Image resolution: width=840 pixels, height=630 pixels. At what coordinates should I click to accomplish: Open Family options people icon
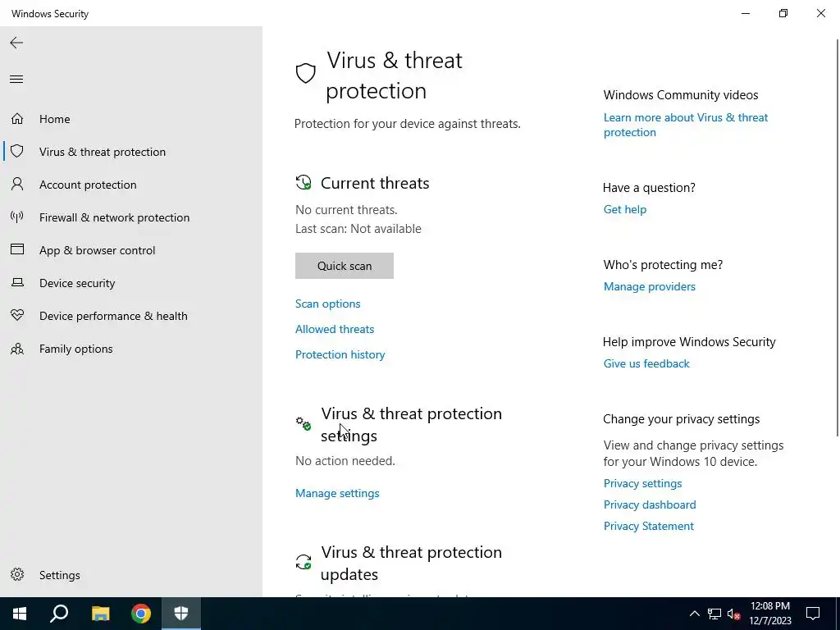(17, 349)
